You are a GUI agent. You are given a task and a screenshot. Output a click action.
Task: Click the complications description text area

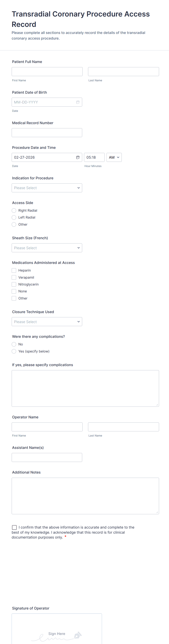(x=85, y=388)
